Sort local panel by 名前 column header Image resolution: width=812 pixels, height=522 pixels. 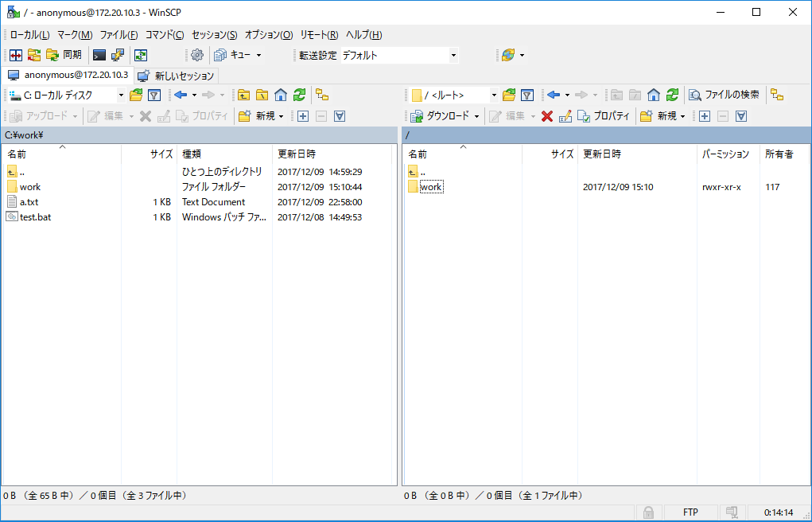click(61, 154)
